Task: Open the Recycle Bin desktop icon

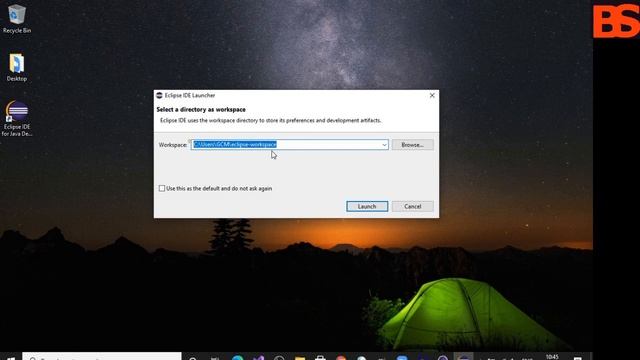Action: click(x=16, y=18)
